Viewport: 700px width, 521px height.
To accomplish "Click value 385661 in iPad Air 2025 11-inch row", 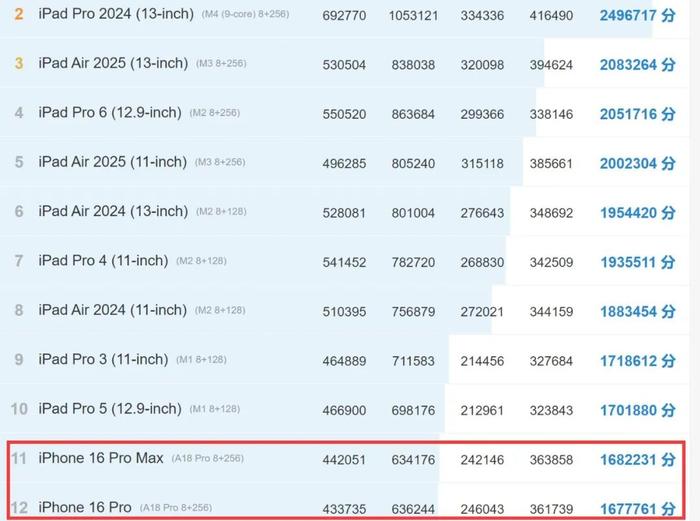I will pyautogui.click(x=551, y=164).
